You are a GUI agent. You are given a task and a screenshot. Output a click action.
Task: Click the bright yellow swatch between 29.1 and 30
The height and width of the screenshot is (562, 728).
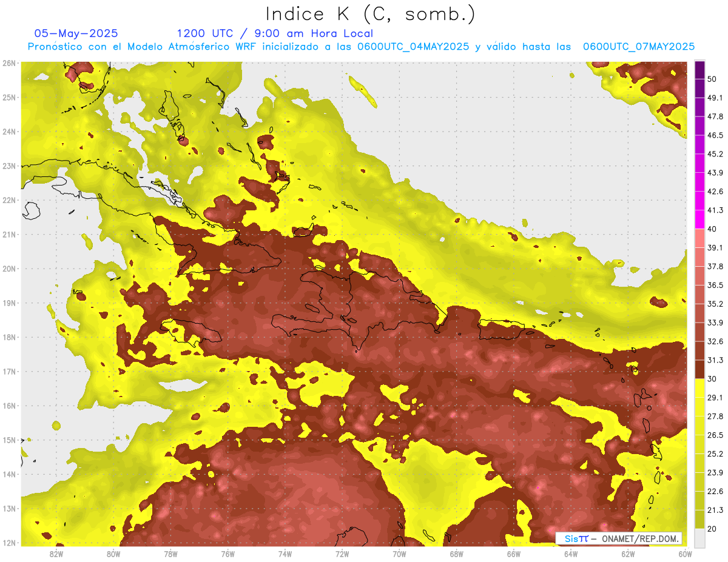699,388
